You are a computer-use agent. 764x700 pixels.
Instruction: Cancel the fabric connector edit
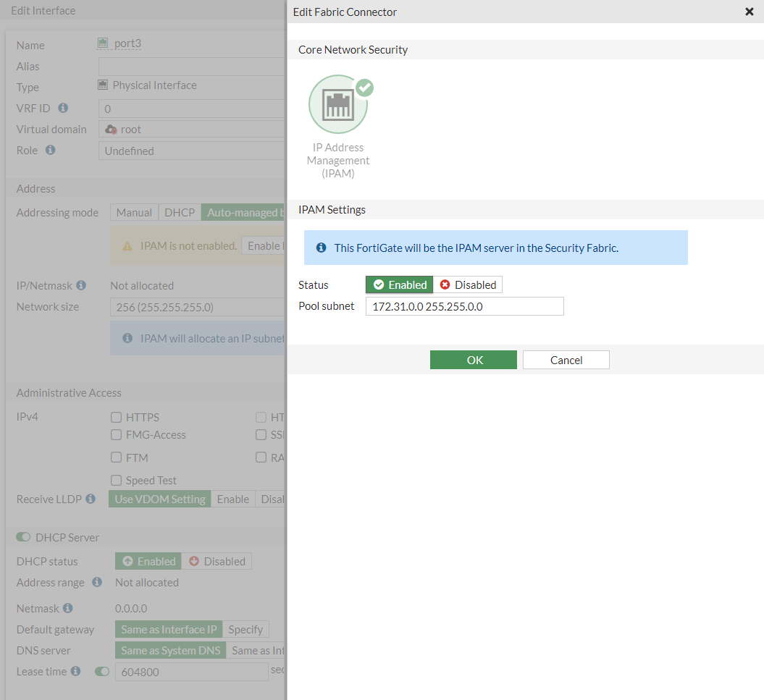(x=566, y=360)
